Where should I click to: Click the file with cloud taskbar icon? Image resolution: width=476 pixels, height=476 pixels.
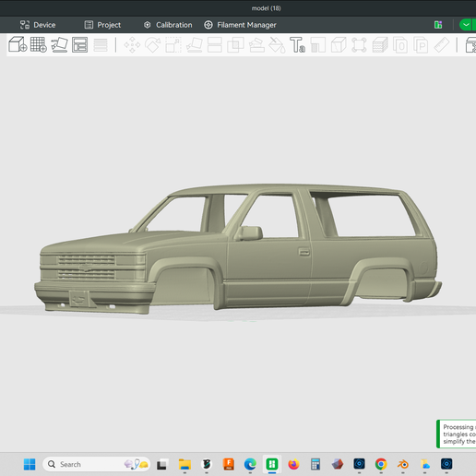point(425,464)
